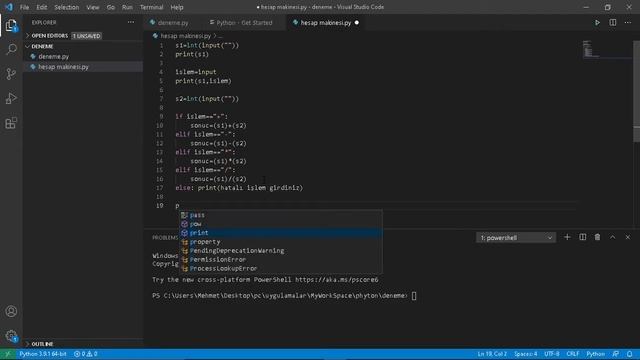Choose the print autocomplete suggestion
The height and width of the screenshot is (360, 640).
pyautogui.click(x=281, y=233)
